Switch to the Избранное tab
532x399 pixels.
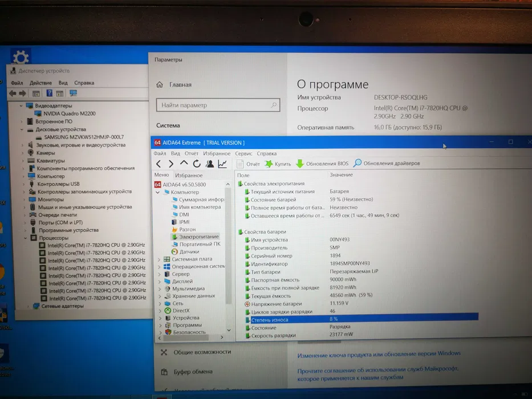[x=189, y=175]
